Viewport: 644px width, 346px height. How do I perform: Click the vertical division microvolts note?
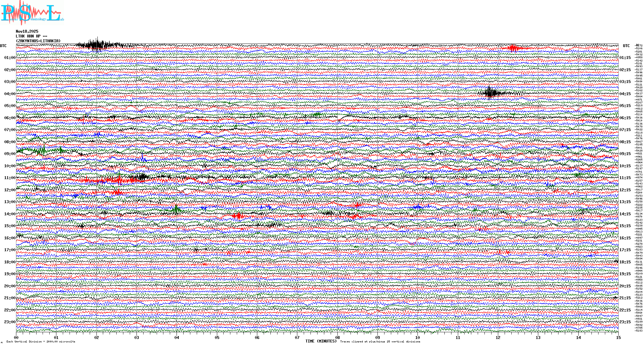41,342
